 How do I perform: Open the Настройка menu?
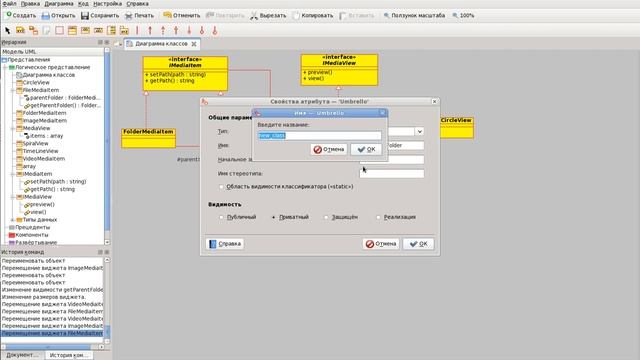107,4
